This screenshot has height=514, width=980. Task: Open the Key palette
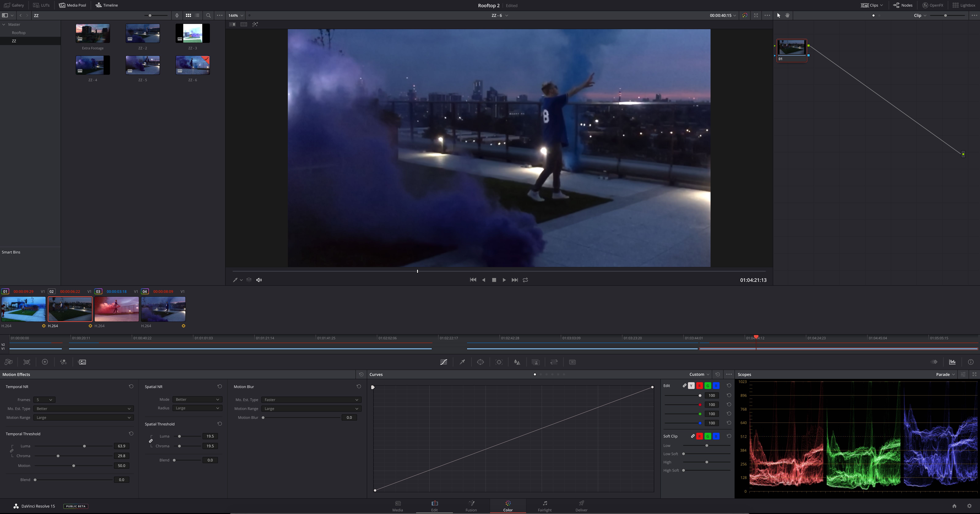(536, 362)
